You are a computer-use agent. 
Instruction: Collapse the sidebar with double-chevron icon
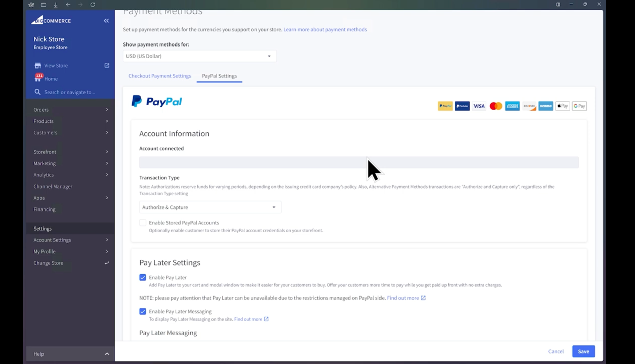106,21
